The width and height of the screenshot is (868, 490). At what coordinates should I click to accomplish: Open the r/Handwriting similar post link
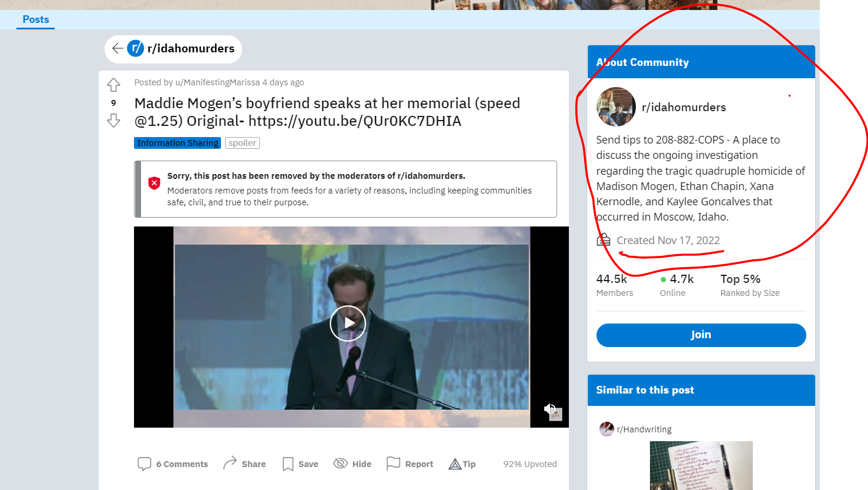[x=644, y=429]
